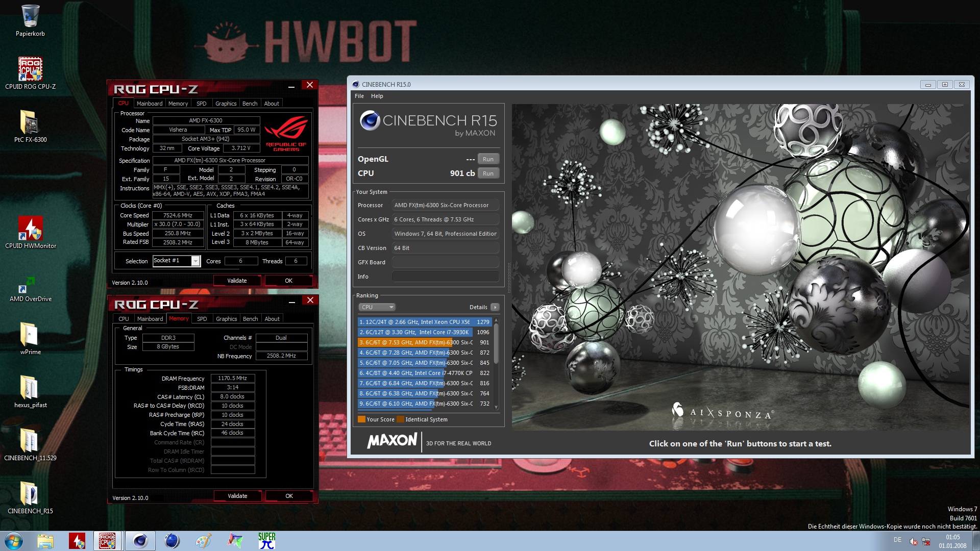Click OK in upper CPU-Z window
The height and width of the screenshot is (551, 980).
click(289, 281)
